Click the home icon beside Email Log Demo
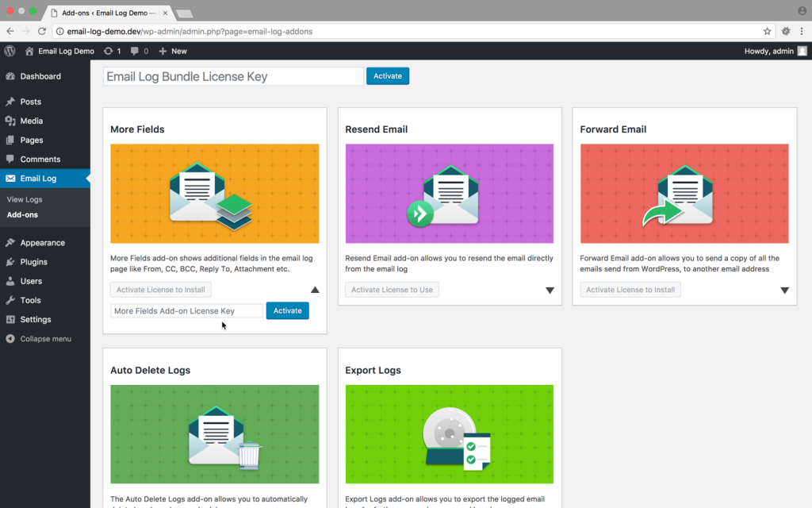The height and width of the screenshot is (508, 812). pyautogui.click(x=29, y=51)
